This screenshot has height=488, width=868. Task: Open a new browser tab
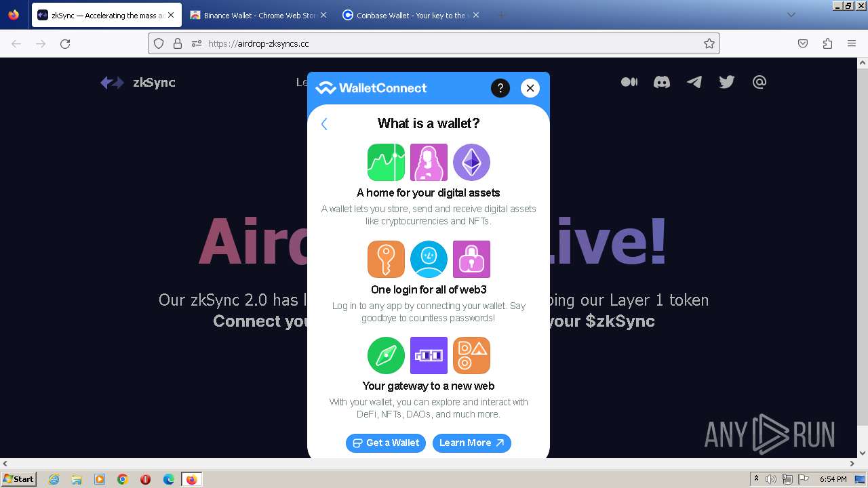pyautogui.click(x=501, y=15)
